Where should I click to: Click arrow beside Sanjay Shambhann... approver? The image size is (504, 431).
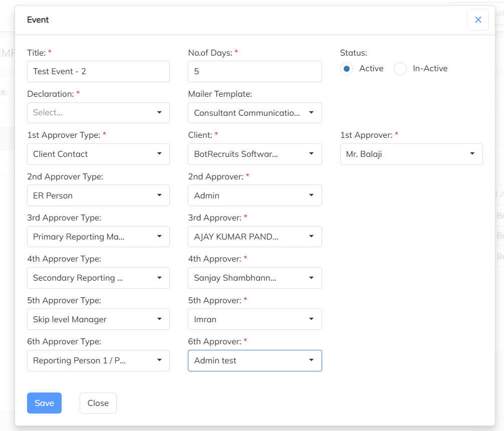coord(311,278)
